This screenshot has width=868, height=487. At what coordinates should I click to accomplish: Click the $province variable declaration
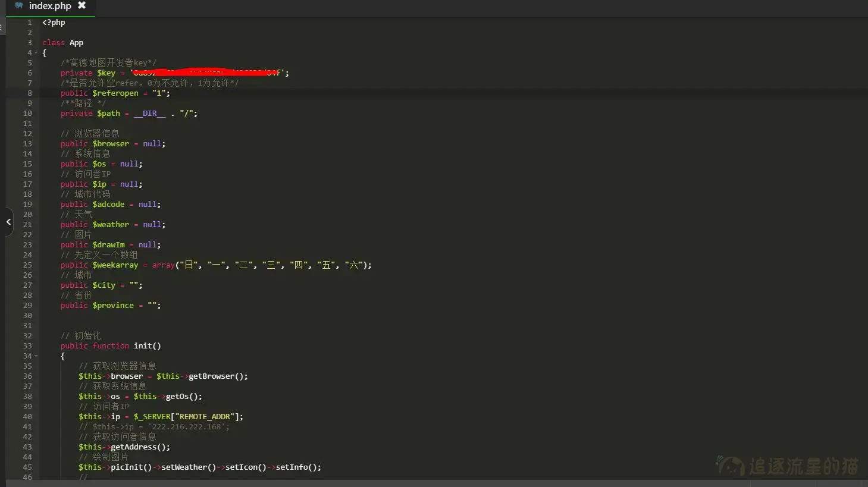(113, 306)
